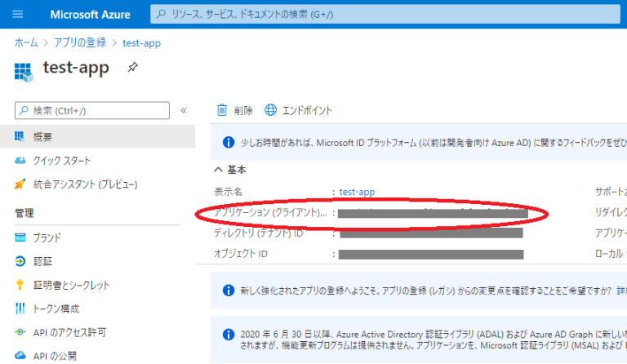Click info icon in the 2020 年 ADAL banner
Screen dimensions: 627x364
point(229,335)
